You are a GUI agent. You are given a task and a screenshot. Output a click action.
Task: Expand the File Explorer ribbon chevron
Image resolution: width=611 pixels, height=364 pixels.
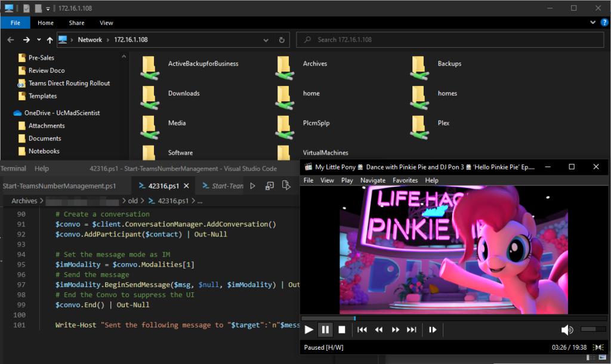(x=593, y=23)
